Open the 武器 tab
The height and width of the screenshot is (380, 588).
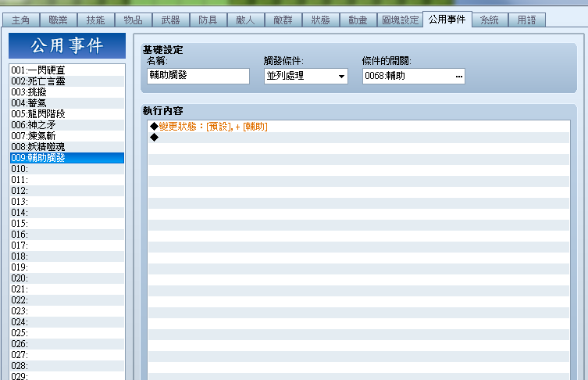coord(171,20)
